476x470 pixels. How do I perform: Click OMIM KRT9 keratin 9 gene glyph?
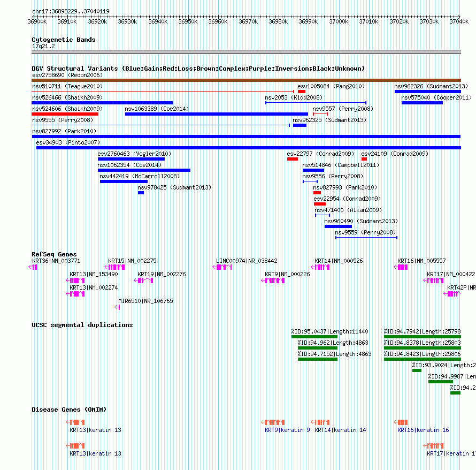[273, 422]
